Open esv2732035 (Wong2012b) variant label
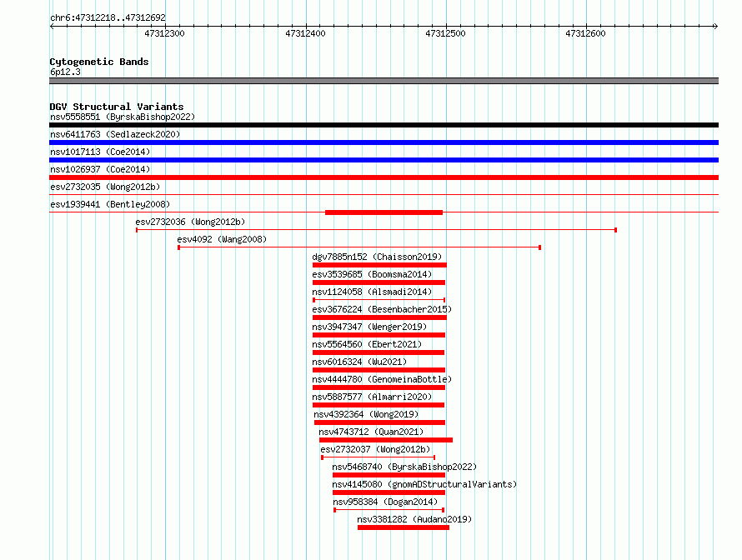The image size is (742, 560). [x=105, y=187]
